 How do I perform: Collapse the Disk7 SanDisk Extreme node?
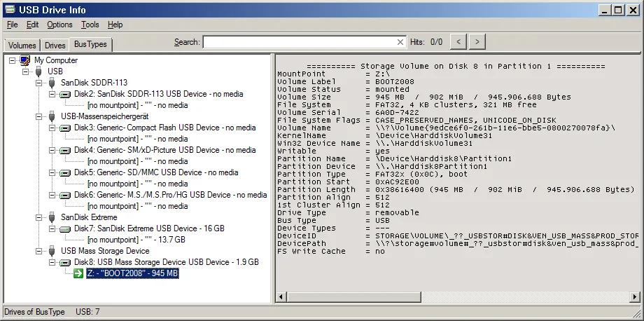click(x=52, y=228)
